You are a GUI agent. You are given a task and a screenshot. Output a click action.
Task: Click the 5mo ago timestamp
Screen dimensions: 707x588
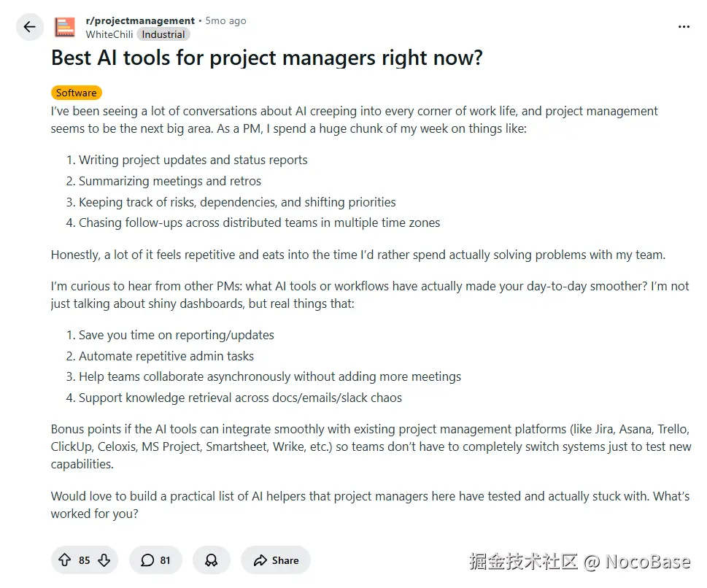point(226,20)
